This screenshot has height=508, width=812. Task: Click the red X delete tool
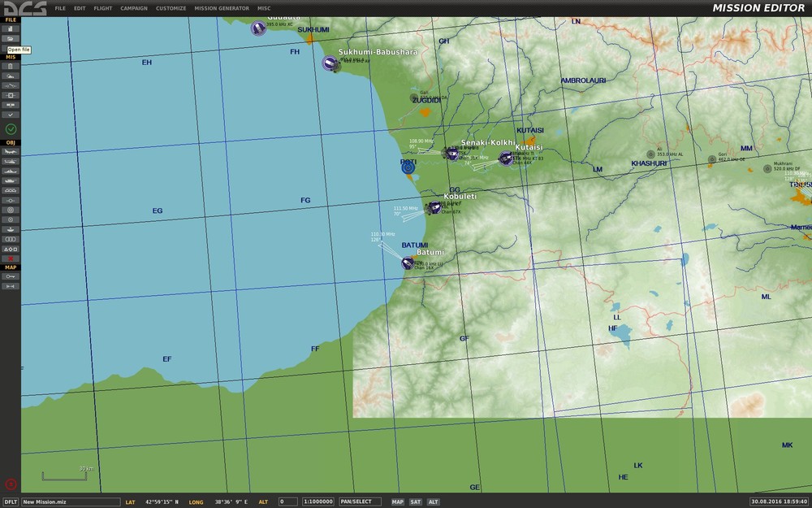[11, 258]
